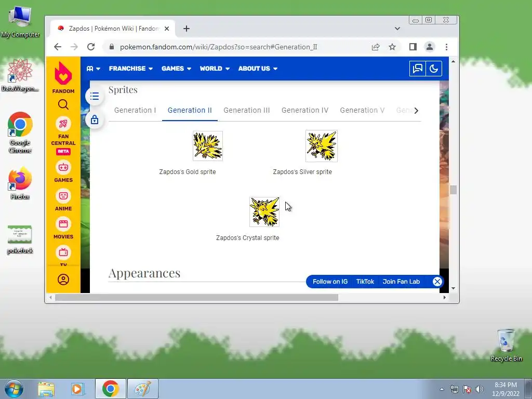Open Windows Media Player from the taskbar
Image resolution: width=532 pixels, height=399 pixels.
pos(78,389)
